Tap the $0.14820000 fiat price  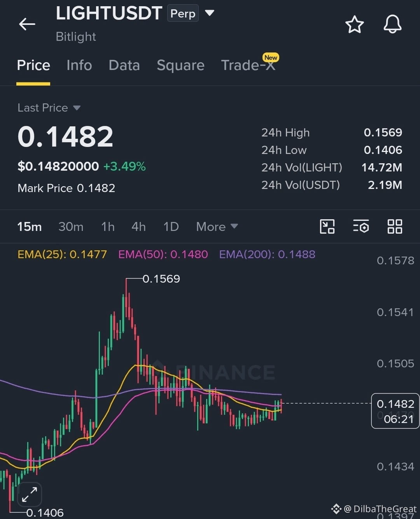click(x=58, y=166)
